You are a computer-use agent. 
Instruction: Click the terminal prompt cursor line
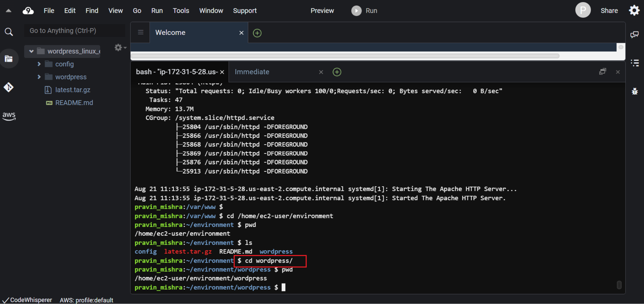[210, 287]
